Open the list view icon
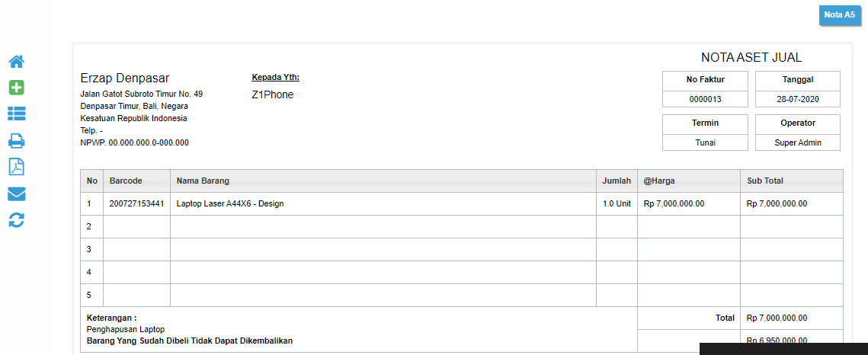 pos(17,114)
